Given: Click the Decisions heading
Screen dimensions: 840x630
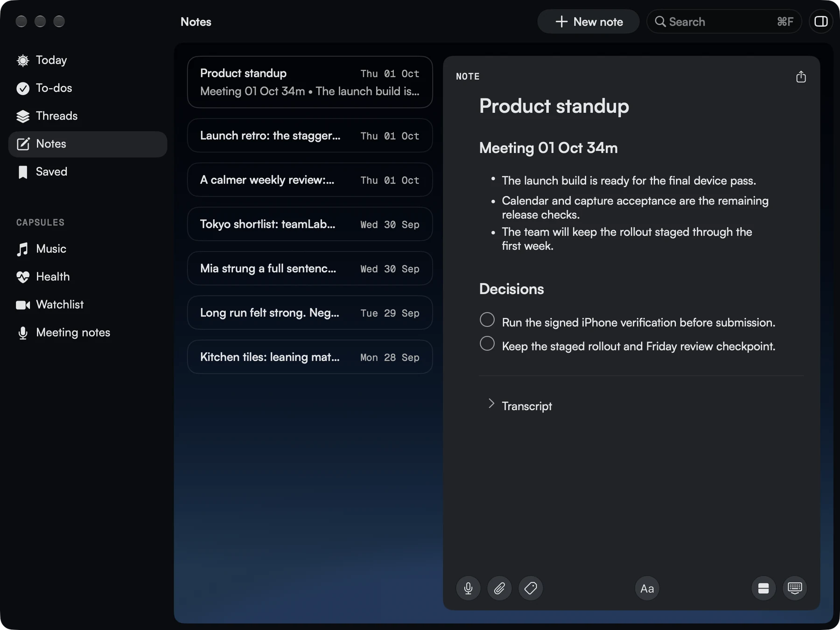Looking at the screenshot, I should (511, 289).
